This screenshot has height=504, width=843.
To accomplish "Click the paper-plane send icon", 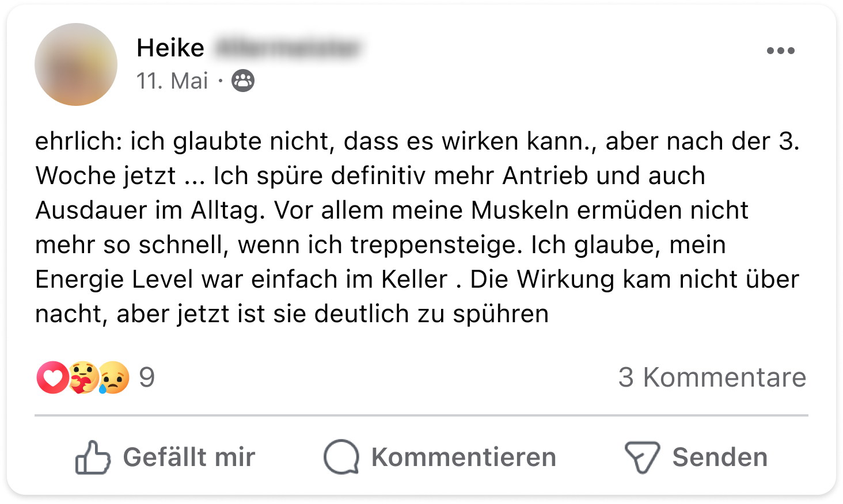I will [641, 457].
